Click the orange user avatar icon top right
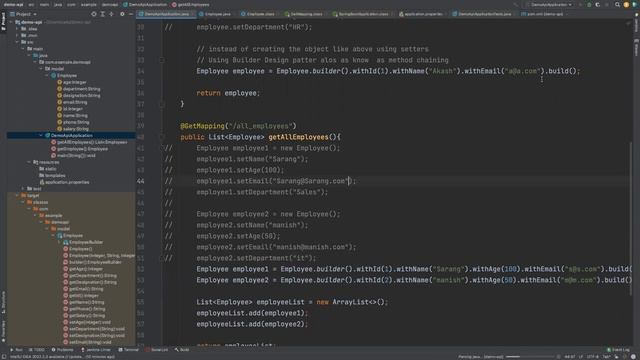The height and width of the screenshot is (360, 640). click(x=627, y=4)
